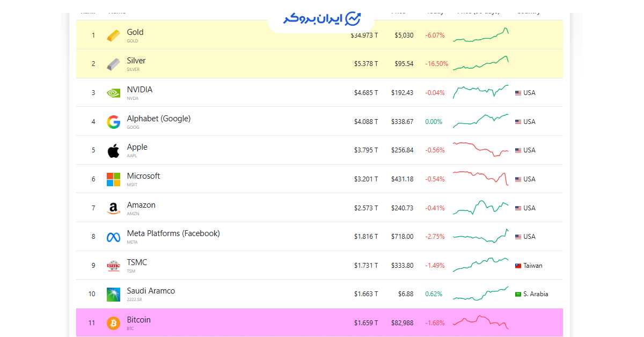Click the gold bar icon
This screenshot has width=644, height=337.
coord(113,35)
